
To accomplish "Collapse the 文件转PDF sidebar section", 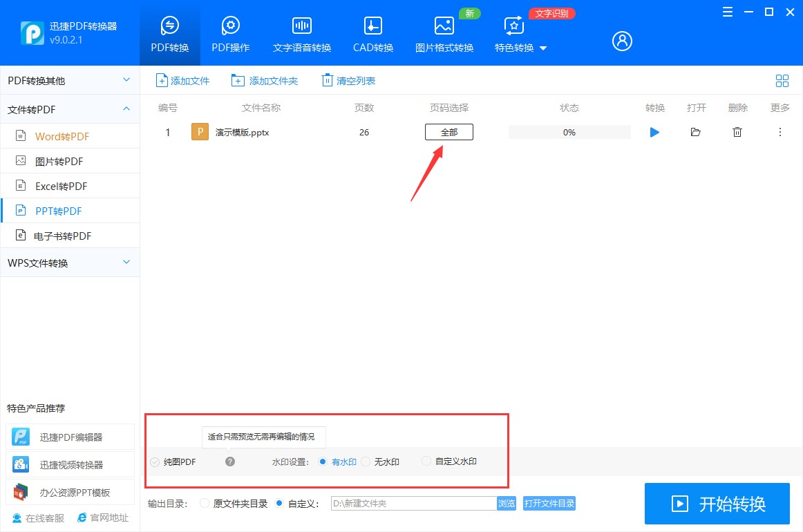I will click(70, 109).
